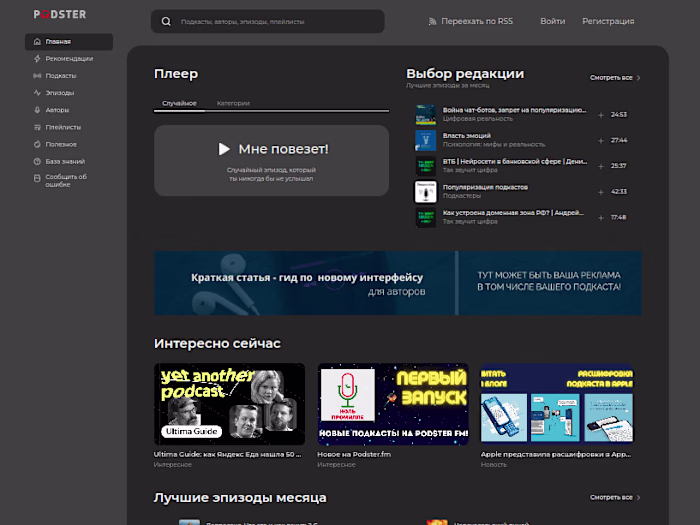Open cover of ВТБ Нейросети episode
This screenshot has height=525, width=700.
(425, 166)
